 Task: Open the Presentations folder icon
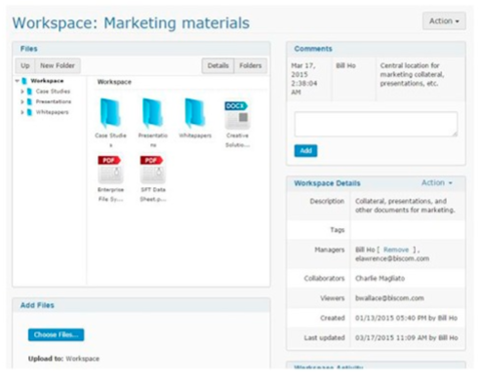152,113
